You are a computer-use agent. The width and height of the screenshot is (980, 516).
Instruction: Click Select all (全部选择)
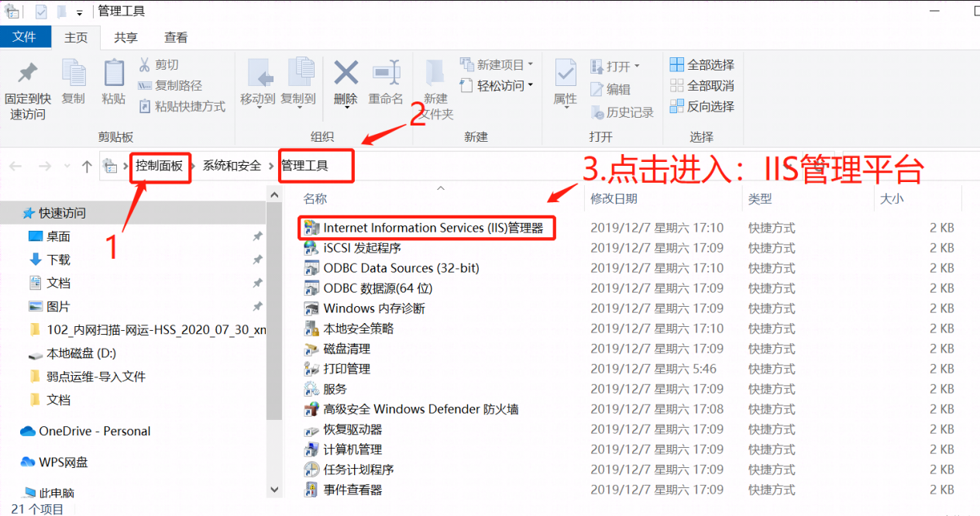pos(702,64)
